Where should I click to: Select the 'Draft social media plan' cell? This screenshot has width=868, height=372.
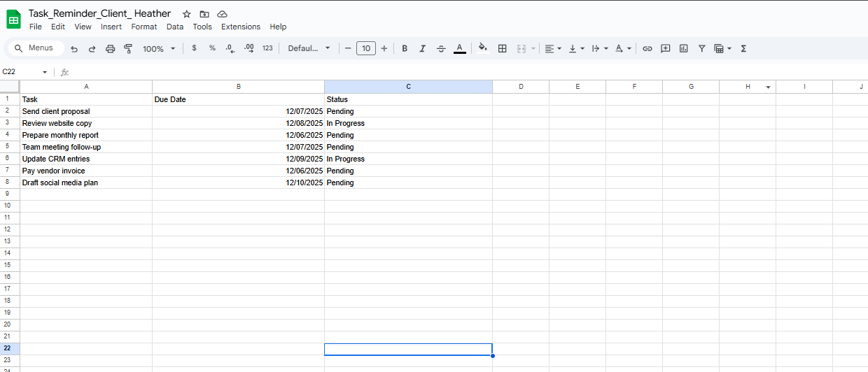(86, 183)
